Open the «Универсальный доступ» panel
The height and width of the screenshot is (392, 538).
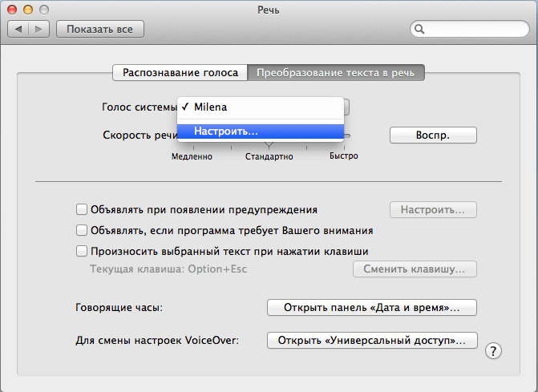[x=371, y=341]
